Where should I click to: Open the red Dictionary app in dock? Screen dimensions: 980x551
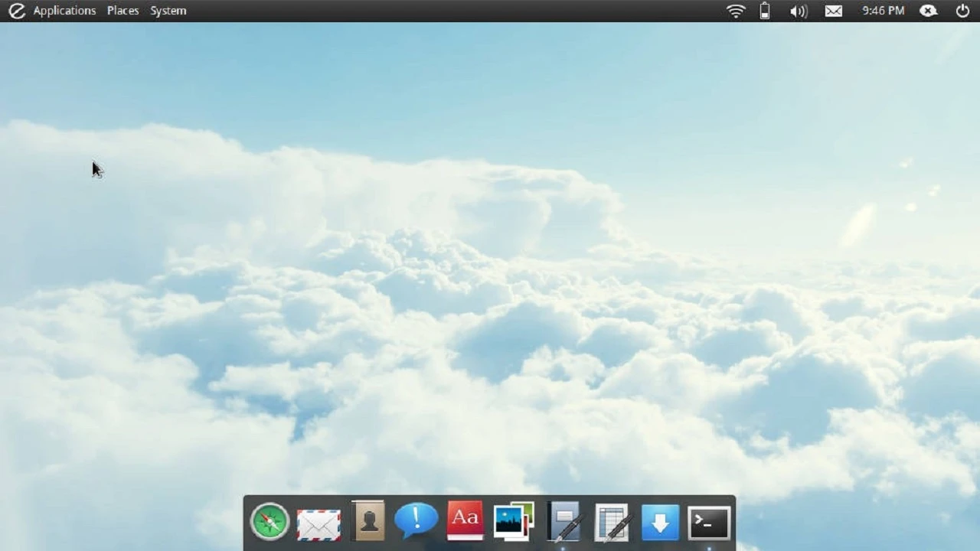(465, 520)
